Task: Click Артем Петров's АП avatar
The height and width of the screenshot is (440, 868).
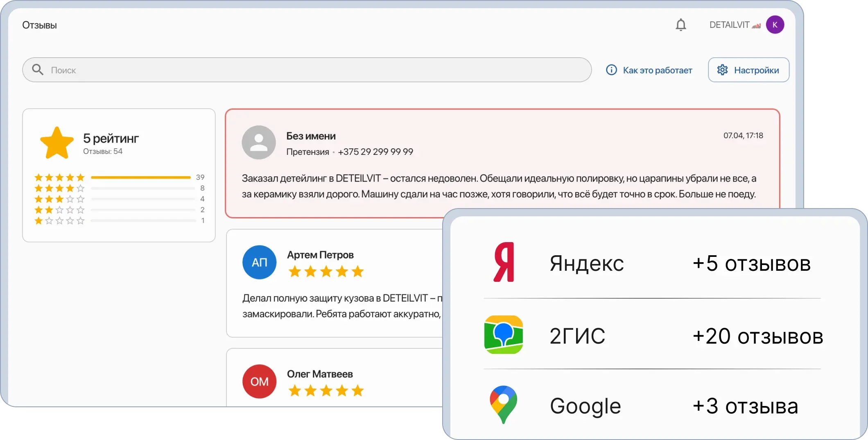Action: [259, 262]
